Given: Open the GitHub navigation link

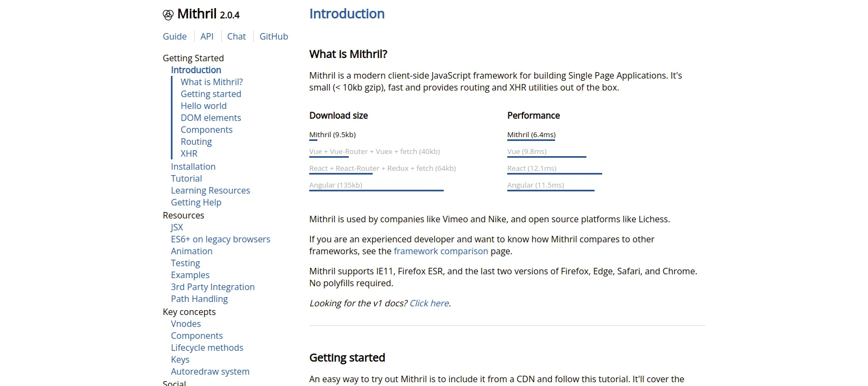Looking at the screenshot, I should pyautogui.click(x=274, y=36).
